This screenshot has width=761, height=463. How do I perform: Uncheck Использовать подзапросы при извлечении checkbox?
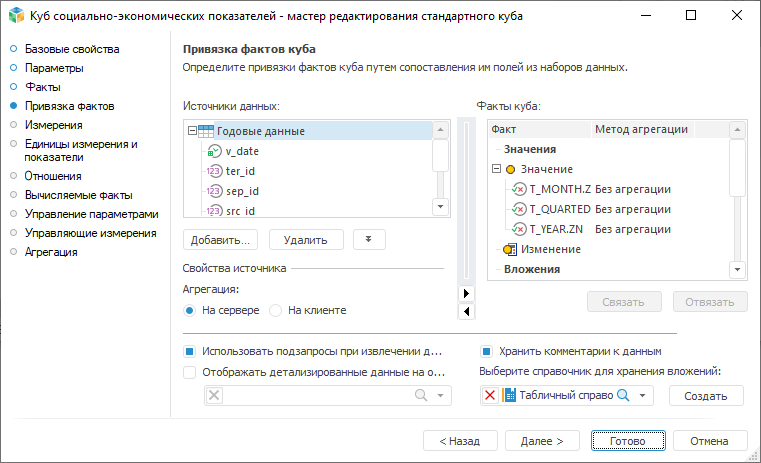point(189,351)
